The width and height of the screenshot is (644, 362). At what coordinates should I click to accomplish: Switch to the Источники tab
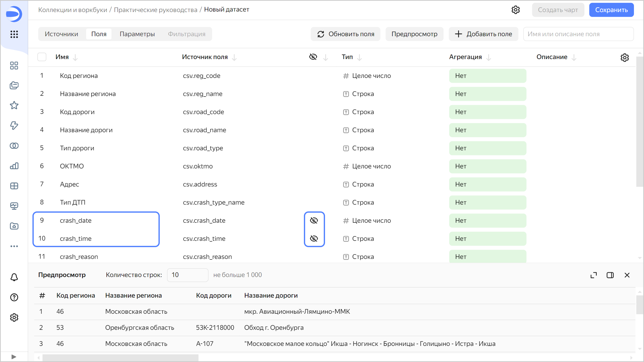(x=61, y=34)
